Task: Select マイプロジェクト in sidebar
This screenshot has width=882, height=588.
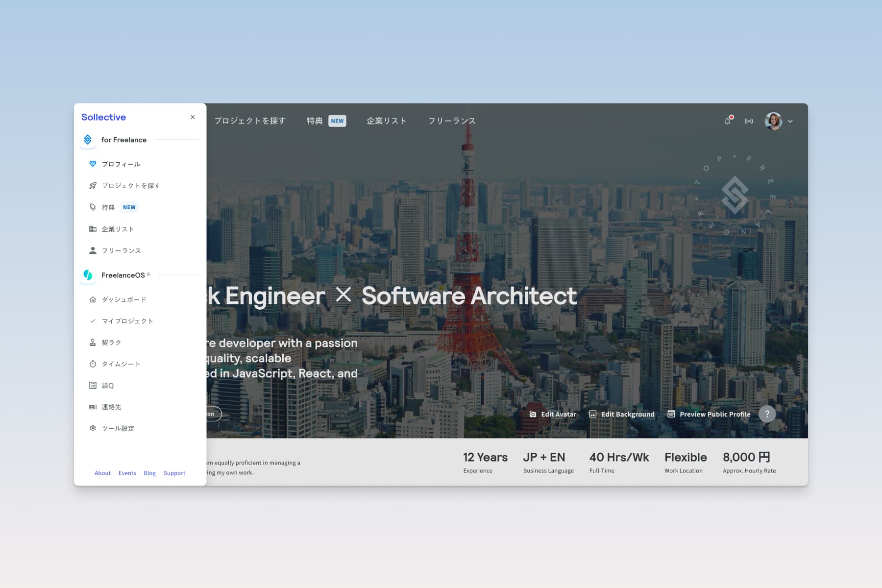Action: click(127, 321)
